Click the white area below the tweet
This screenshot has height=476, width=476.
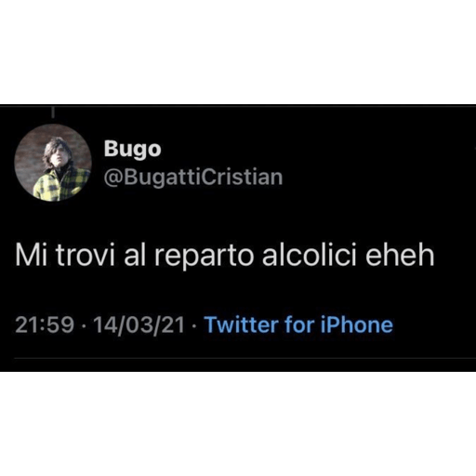[x=238, y=424]
